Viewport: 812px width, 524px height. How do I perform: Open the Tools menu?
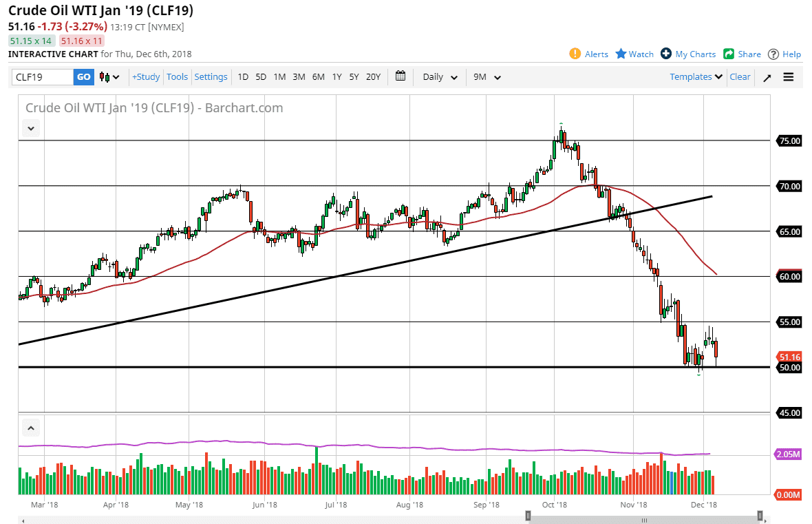coord(177,76)
